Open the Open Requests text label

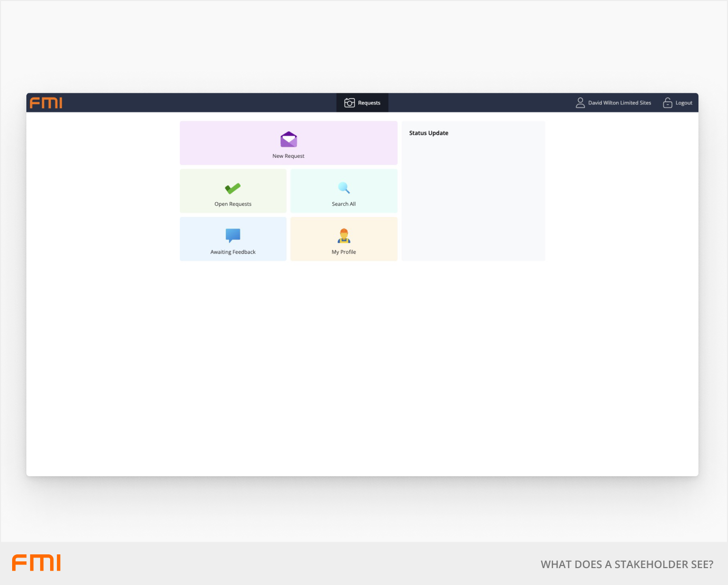233,204
